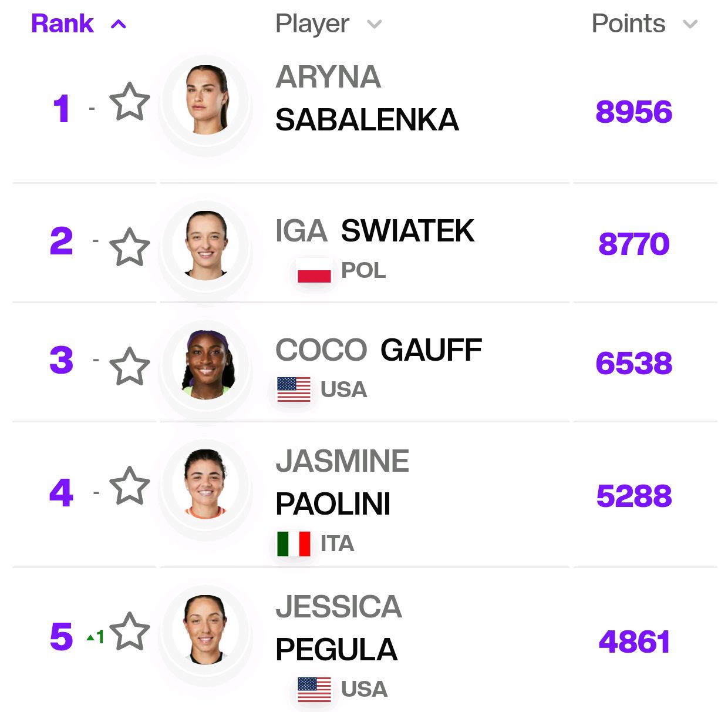This screenshot has height=712, width=728.
Task: Open Iga Swiatek's headshot photo
Action: tap(206, 245)
